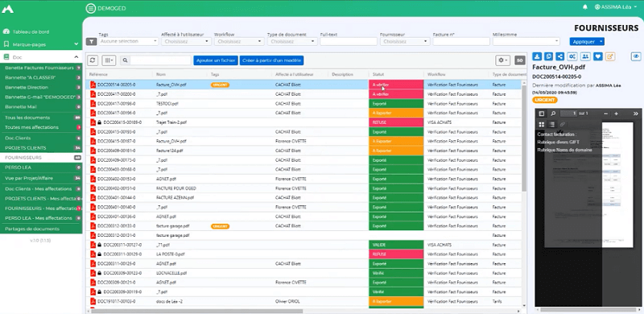Viewport: 644px width, 314px height.
Task: Click the PDF page number field
Action: pos(569,114)
